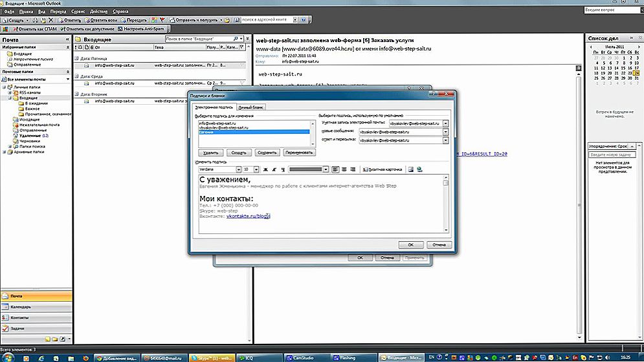This screenshot has height=362, width=644.
Task: Open the Справка menu
Action: point(120,12)
